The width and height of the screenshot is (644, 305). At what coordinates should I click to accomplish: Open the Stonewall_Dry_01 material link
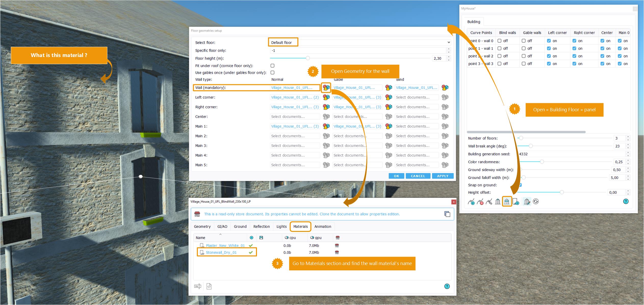[x=221, y=253]
